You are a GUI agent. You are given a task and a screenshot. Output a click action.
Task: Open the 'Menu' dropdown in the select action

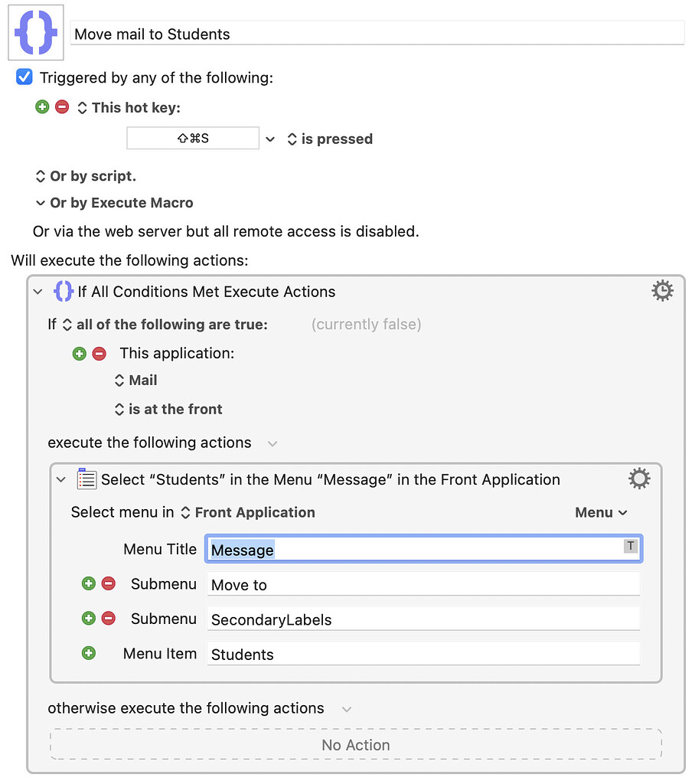click(x=602, y=512)
